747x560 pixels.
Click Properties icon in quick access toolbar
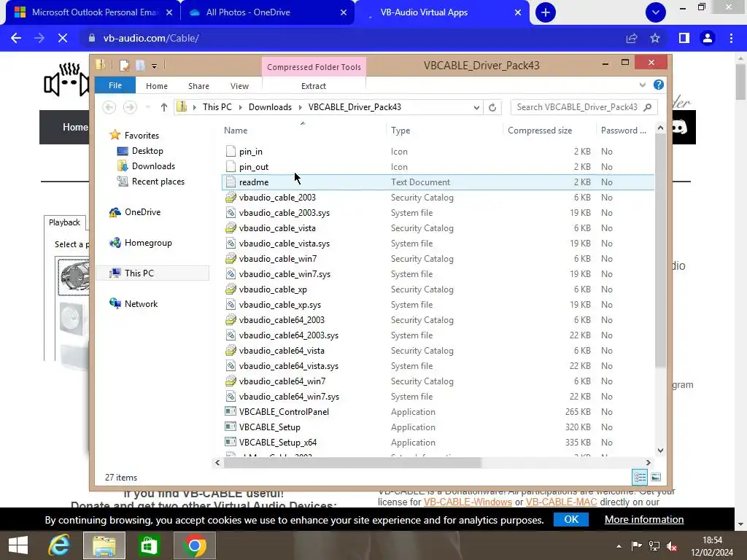124,65
